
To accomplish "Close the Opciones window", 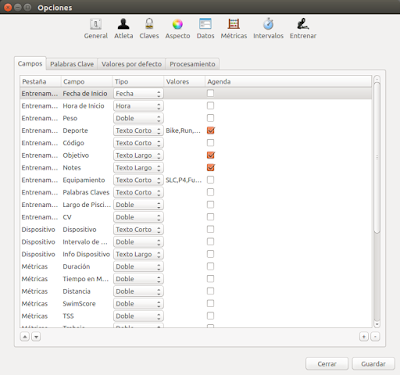I will click(8, 7).
